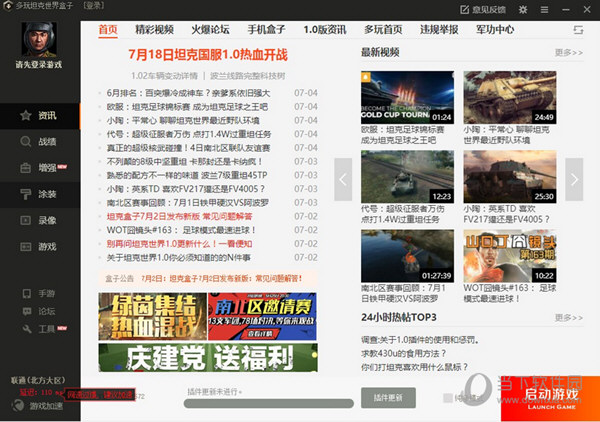Click the 游戏加速 game accelerator icon
Image resolution: width=600 pixels, height=422 pixels.
[18, 406]
